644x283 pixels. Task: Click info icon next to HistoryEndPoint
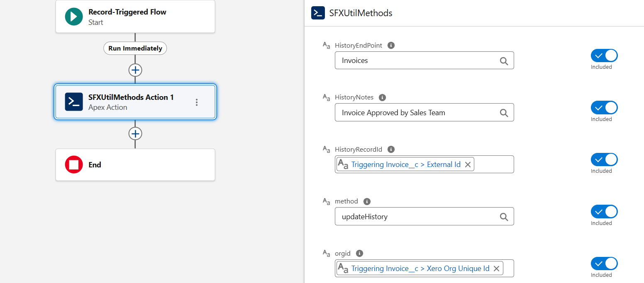pos(391,46)
